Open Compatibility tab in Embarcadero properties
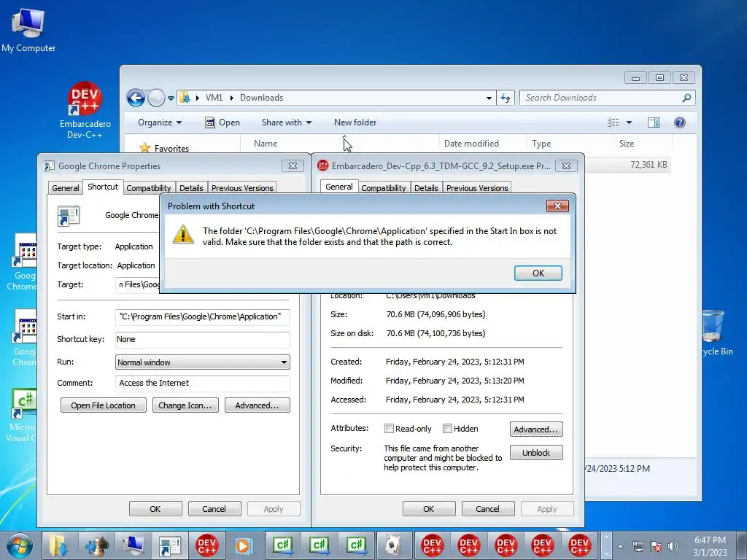The height and width of the screenshot is (560, 747). point(383,188)
